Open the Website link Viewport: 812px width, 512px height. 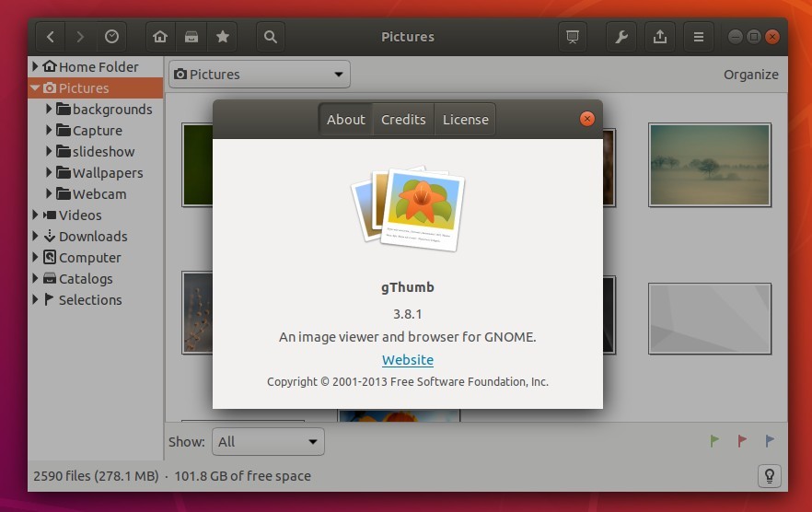(x=408, y=360)
